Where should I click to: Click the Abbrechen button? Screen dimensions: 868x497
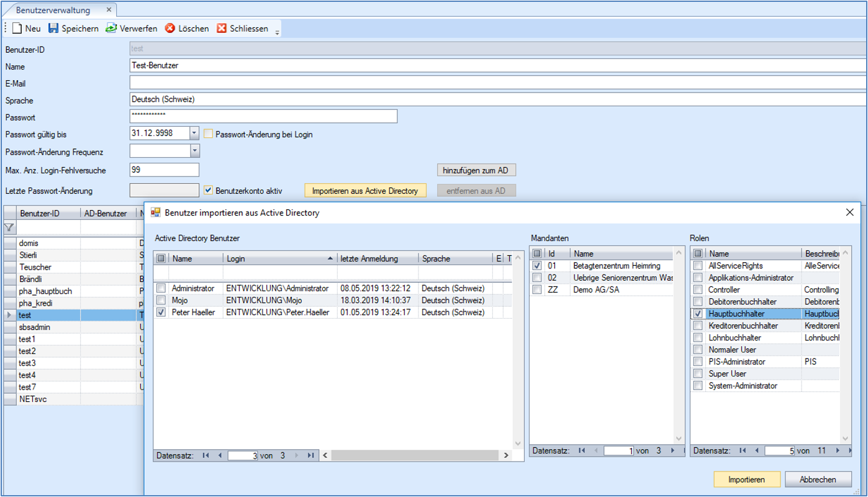(x=818, y=479)
